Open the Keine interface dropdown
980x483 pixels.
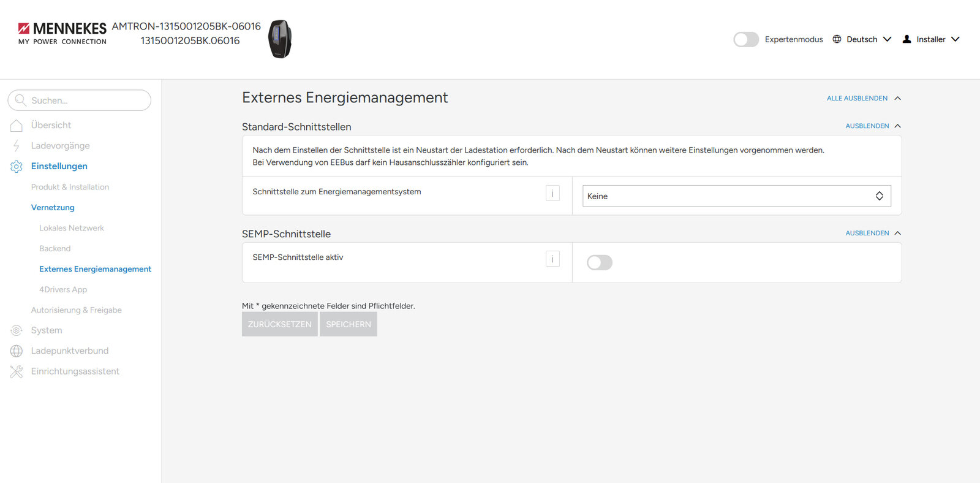click(737, 196)
